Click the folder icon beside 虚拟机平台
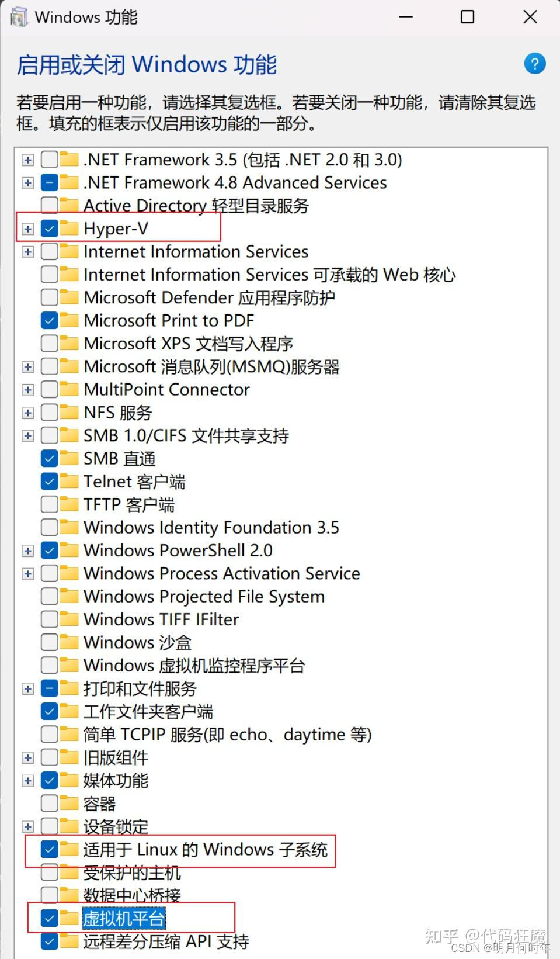Viewport: 560px width, 959px height. coord(68,918)
